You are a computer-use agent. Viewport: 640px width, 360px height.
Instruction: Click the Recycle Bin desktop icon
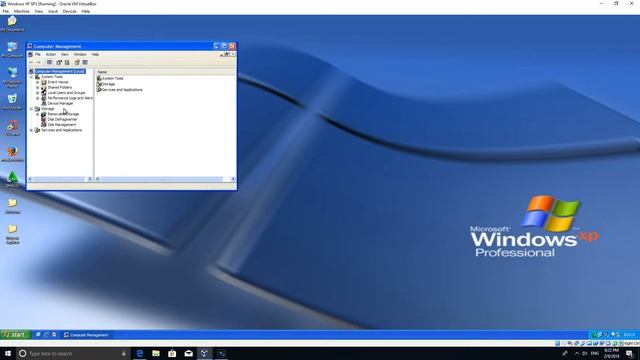12,102
